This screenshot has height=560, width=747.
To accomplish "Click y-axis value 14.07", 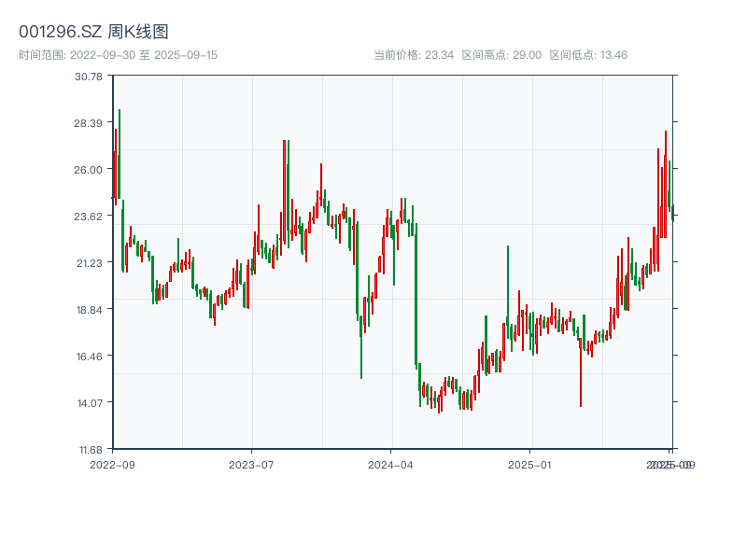I will [x=89, y=403].
